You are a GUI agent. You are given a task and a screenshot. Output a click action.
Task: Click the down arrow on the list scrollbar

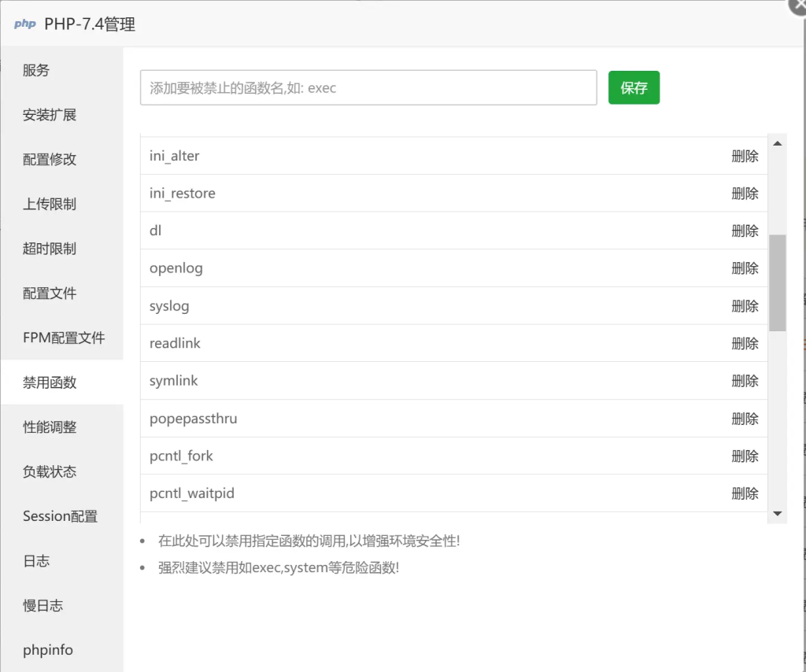[x=778, y=512]
